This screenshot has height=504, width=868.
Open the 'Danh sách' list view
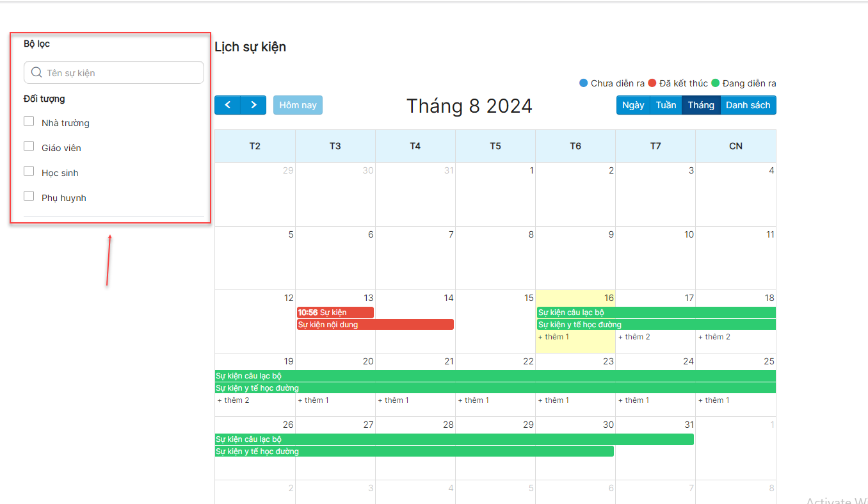[748, 105]
